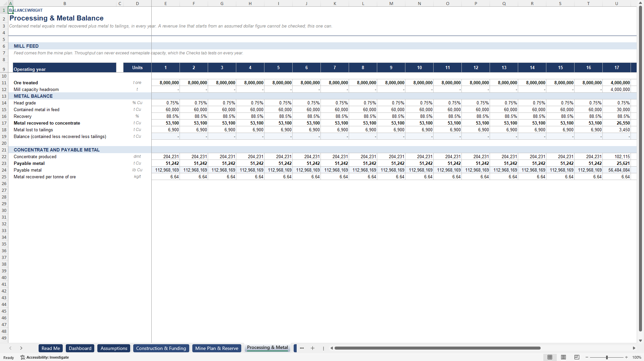This screenshot has width=644, height=361.
Task: Select the BALANCEWRIGHT cell
Action: [x=26, y=10]
